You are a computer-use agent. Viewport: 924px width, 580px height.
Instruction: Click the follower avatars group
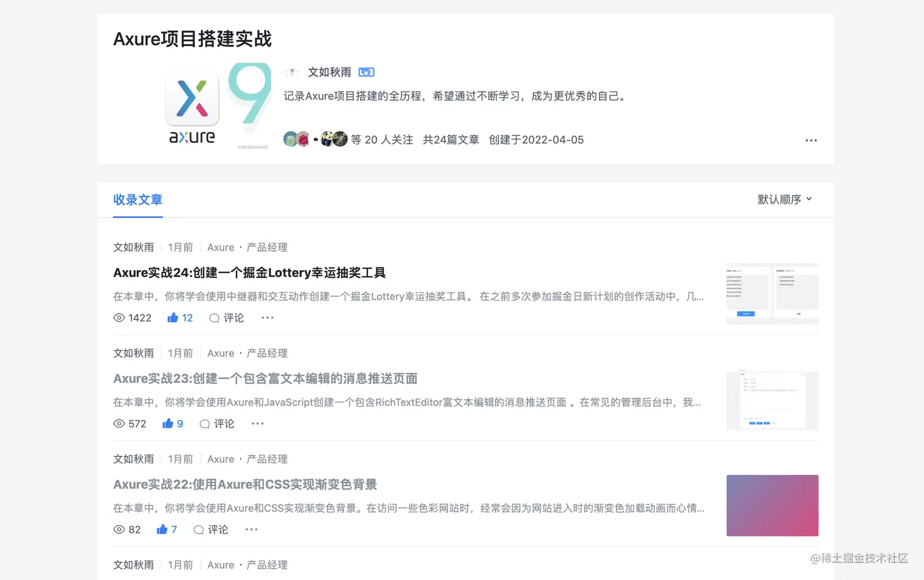(315, 139)
